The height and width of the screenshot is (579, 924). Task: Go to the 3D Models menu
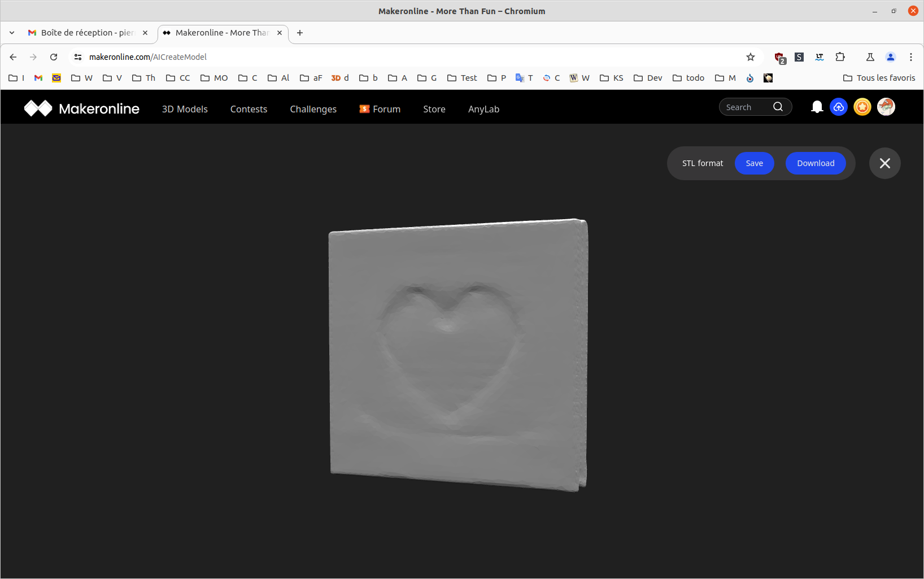point(185,109)
